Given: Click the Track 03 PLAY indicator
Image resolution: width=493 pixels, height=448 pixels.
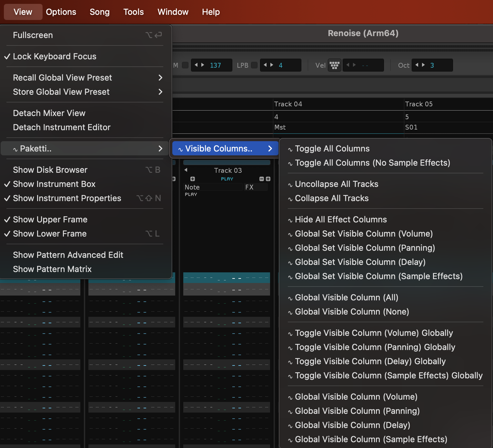Looking at the screenshot, I should [227, 179].
